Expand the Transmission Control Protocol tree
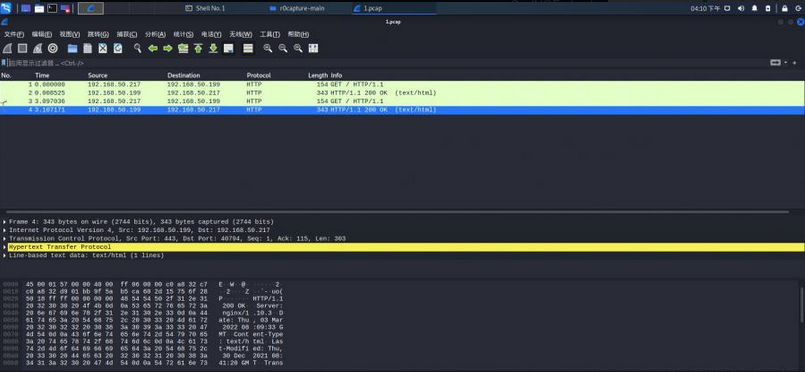Viewport: 805px width, 372px height. pyautogui.click(x=5, y=239)
